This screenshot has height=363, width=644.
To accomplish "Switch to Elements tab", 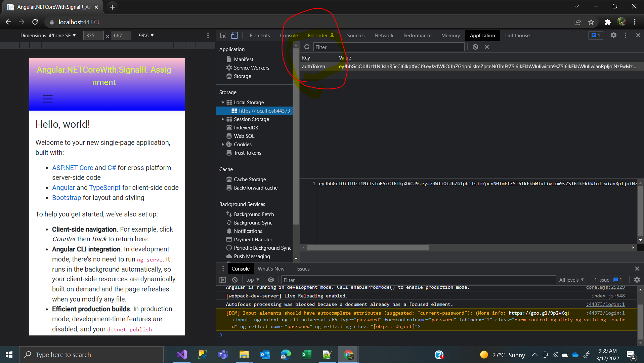I will tap(260, 35).
